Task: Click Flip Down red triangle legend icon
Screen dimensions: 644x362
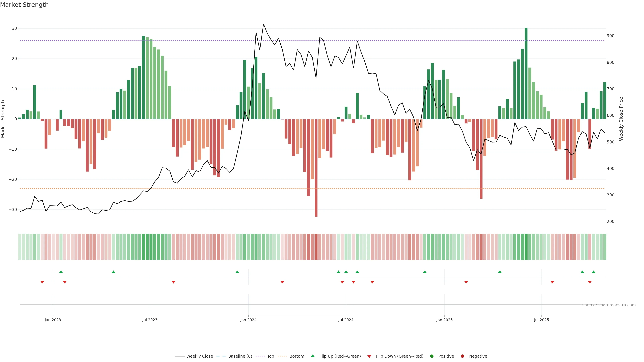Action: click(x=369, y=356)
